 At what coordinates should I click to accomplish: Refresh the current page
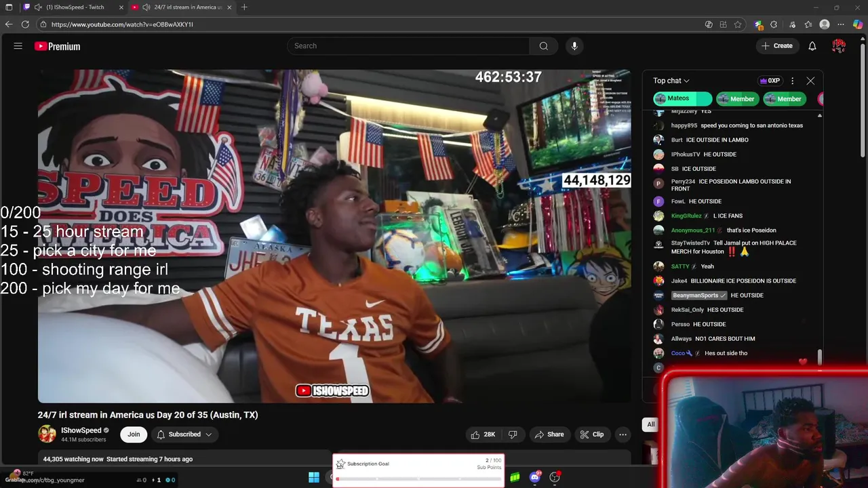pyautogui.click(x=25, y=24)
